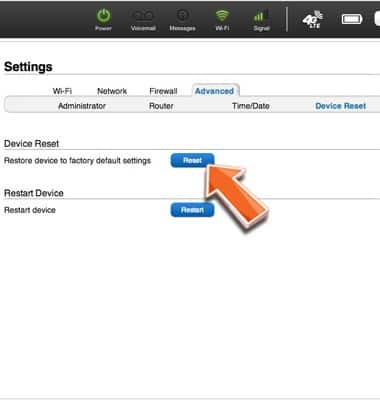Open the Messages status icon
Image resolution: width=380 pixels, height=400 pixels.
coord(182,15)
